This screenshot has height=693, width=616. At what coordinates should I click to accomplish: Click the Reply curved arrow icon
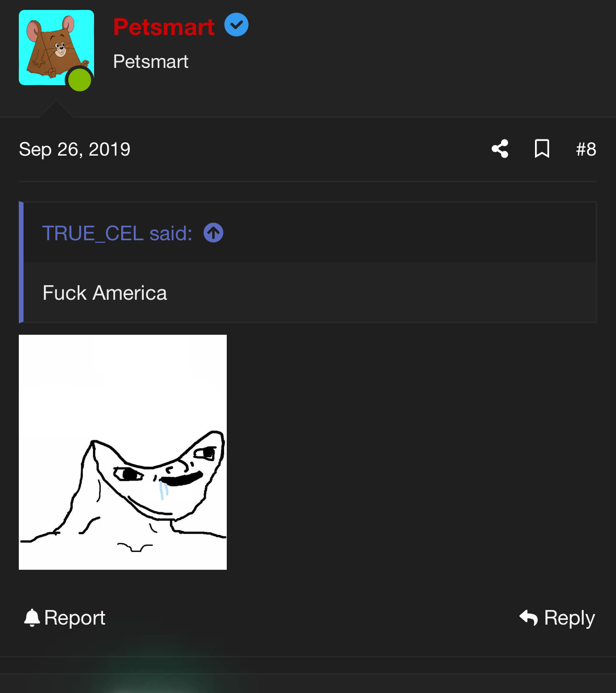coord(529,618)
